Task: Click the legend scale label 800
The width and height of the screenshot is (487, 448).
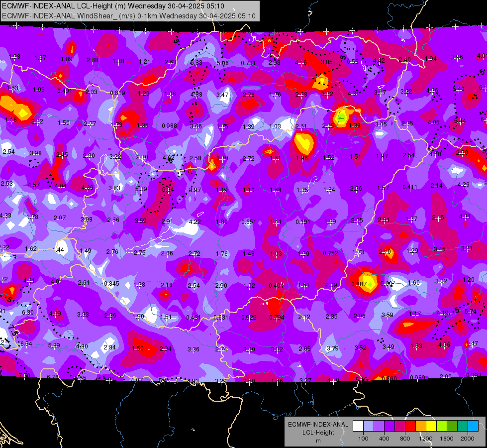Action: tap(405, 439)
